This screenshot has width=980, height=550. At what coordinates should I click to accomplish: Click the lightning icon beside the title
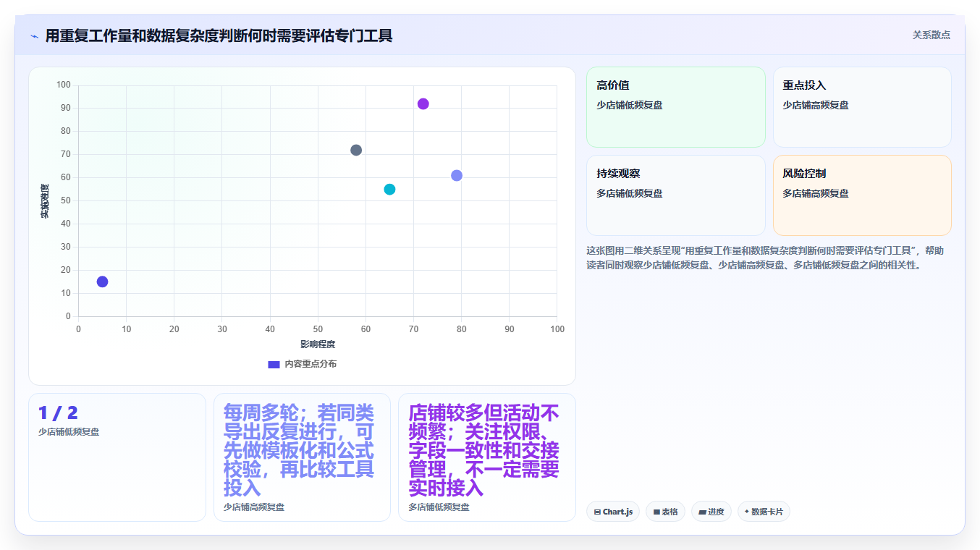coord(34,36)
